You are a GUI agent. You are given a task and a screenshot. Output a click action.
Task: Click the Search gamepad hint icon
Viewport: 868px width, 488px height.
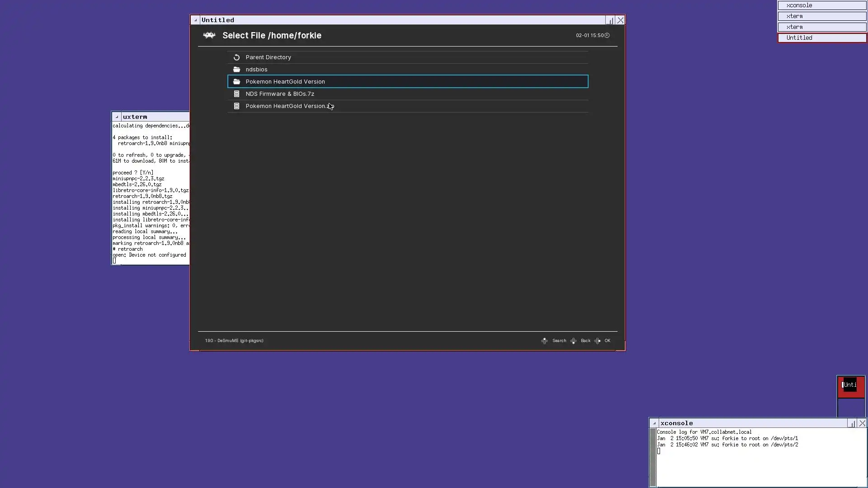click(x=544, y=341)
